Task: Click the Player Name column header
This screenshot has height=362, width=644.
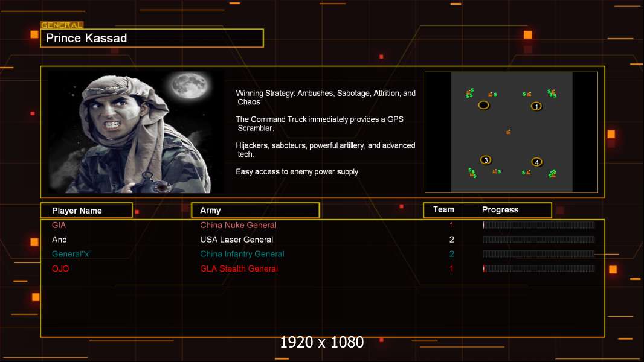Action: click(86, 211)
